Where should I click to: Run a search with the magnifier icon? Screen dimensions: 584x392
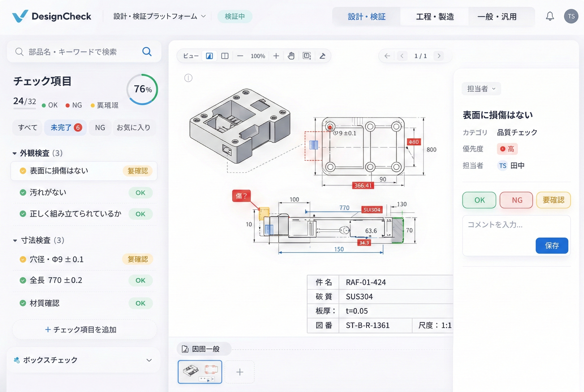click(147, 52)
